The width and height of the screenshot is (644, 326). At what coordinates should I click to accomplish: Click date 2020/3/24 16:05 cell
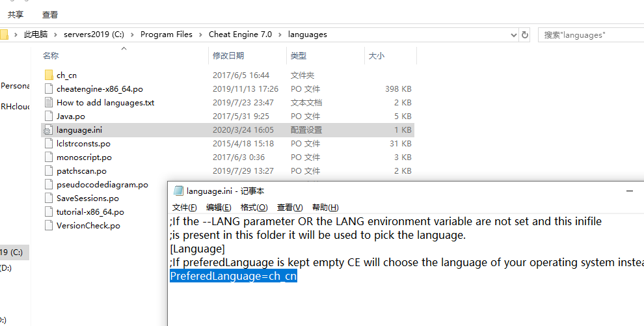(243, 129)
